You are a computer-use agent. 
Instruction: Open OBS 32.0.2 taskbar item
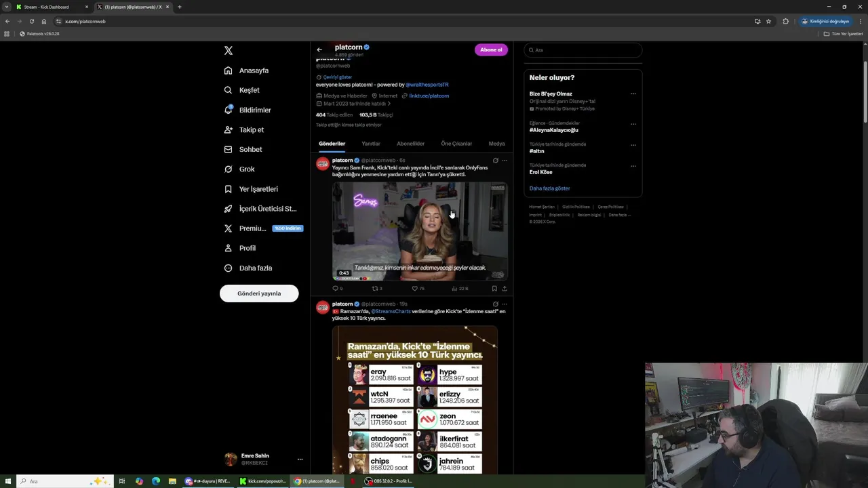click(x=388, y=481)
